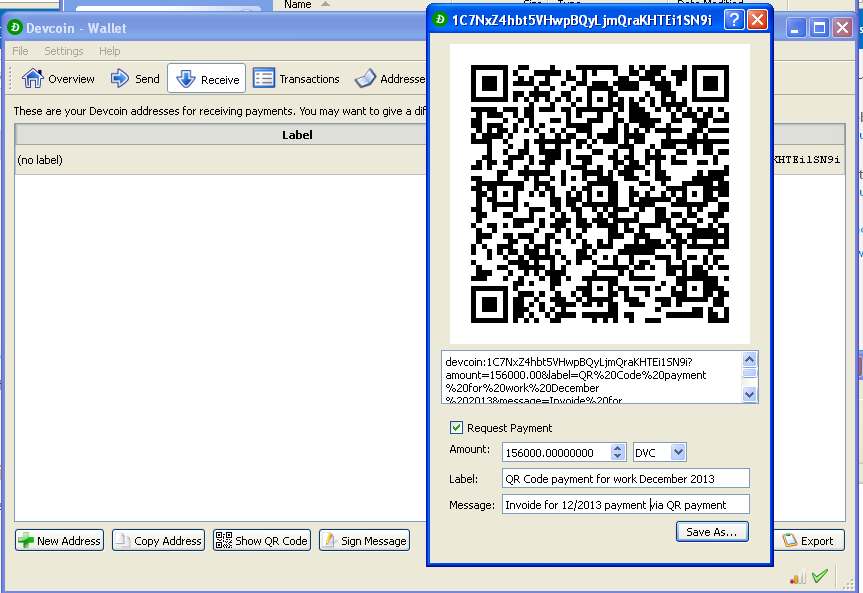Click the Save As... button

click(x=712, y=532)
